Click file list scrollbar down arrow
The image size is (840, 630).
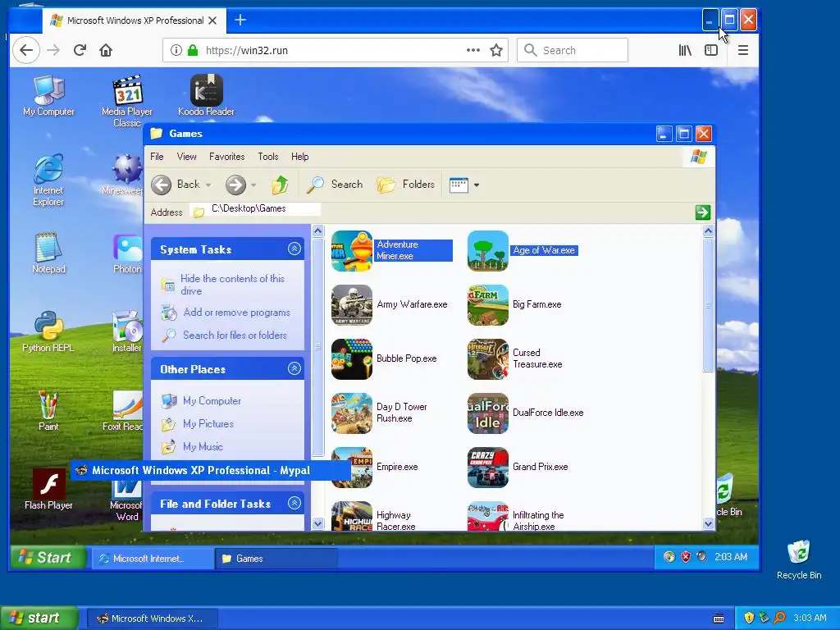[708, 524]
